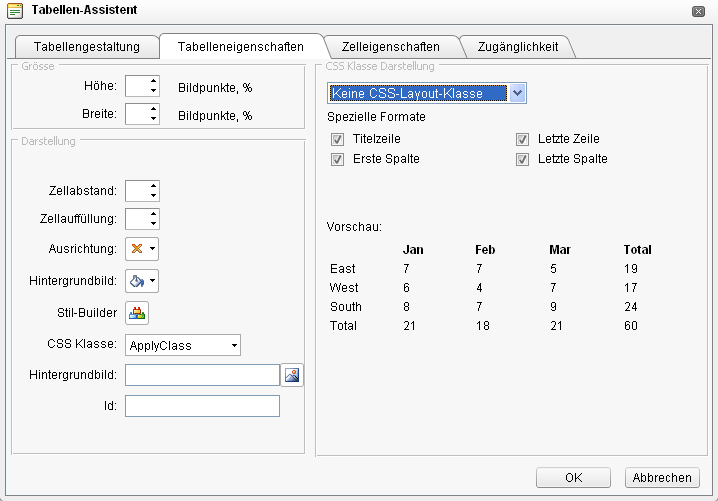The width and height of the screenshot is (718, 501).
Task: Click the Zellabstand spinner field
Action: 136,191
